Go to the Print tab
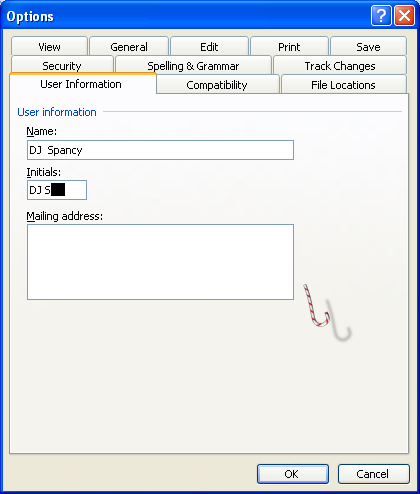The width and height of the screenshot is (420, 494). [289, 46]
